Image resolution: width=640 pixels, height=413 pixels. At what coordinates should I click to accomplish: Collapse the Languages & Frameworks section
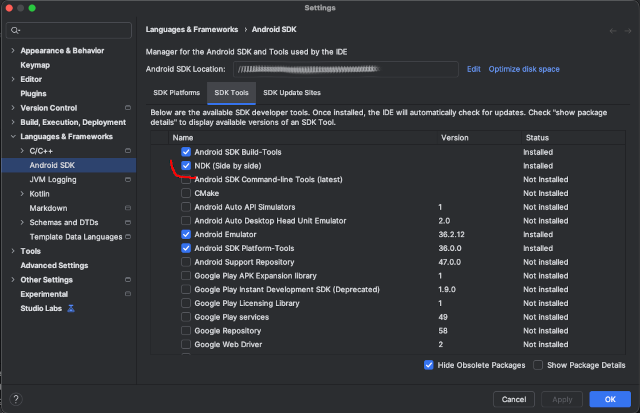[12, 137]
